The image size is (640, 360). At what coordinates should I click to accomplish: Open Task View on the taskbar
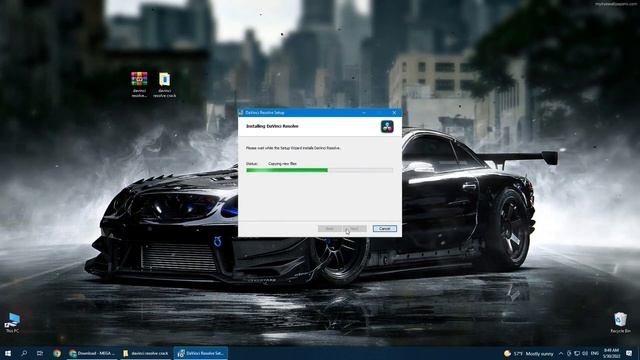point(40,353)
